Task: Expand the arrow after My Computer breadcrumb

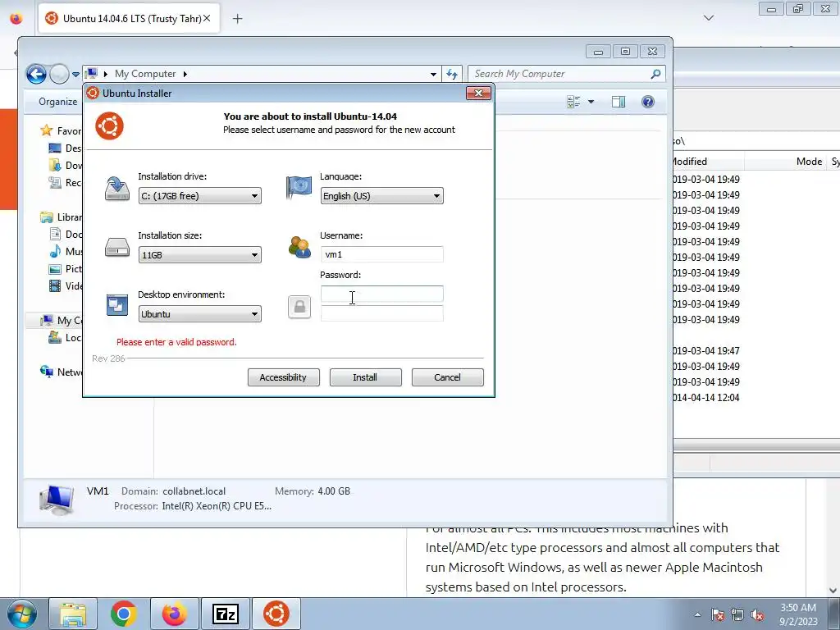Action: (185, 74)
